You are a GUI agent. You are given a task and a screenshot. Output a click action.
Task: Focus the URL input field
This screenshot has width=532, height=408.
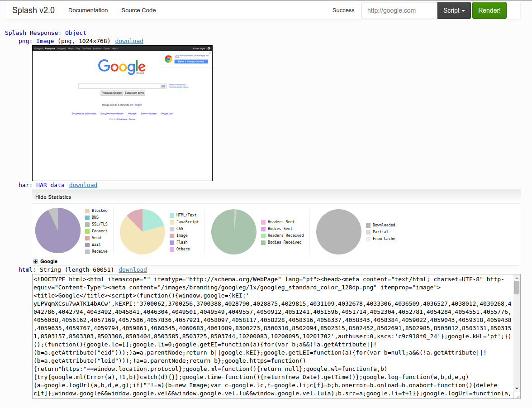(x=399, y=10)
